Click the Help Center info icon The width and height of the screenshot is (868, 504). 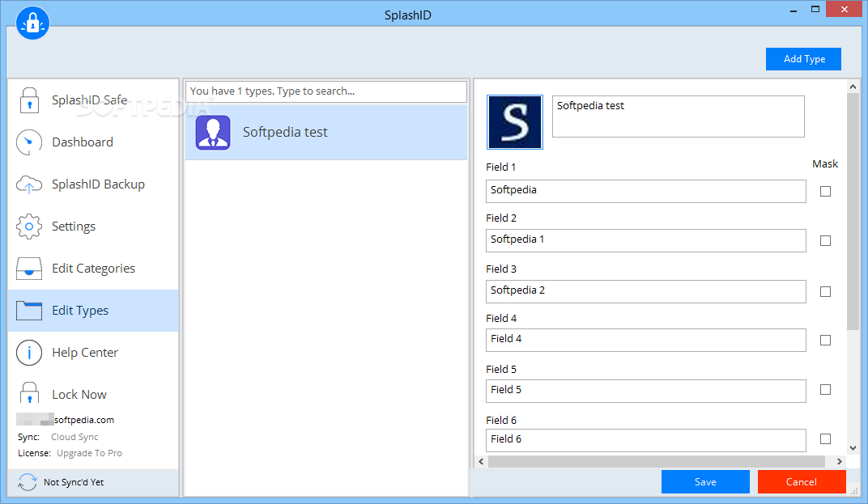[x=29, y=353]
